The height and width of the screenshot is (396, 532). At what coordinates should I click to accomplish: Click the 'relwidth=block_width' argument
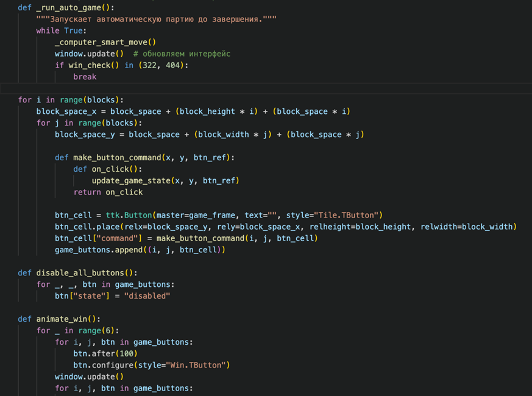[467, 227]
